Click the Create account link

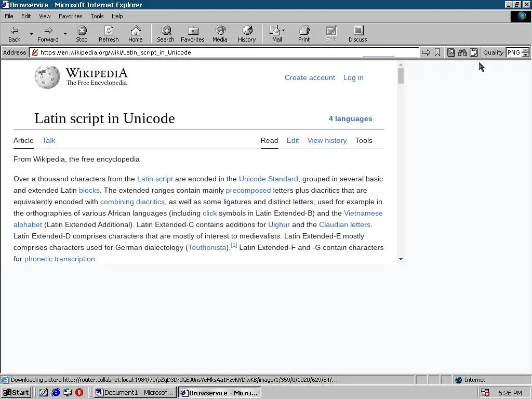click(310, 78)
